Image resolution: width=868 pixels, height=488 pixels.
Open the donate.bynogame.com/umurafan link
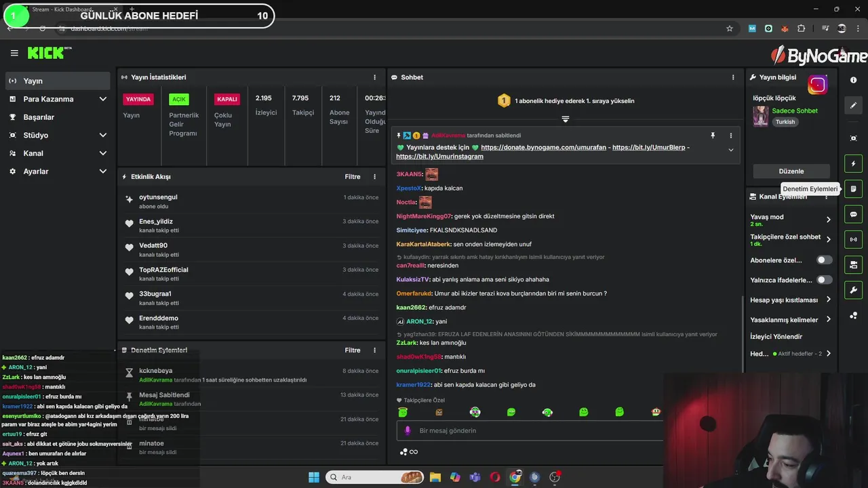[545, 147]
